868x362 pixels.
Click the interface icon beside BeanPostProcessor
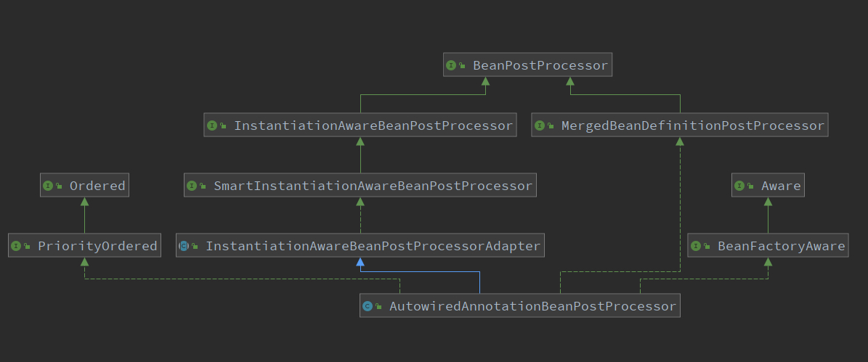pyautogui.click(x=452, y=65)
